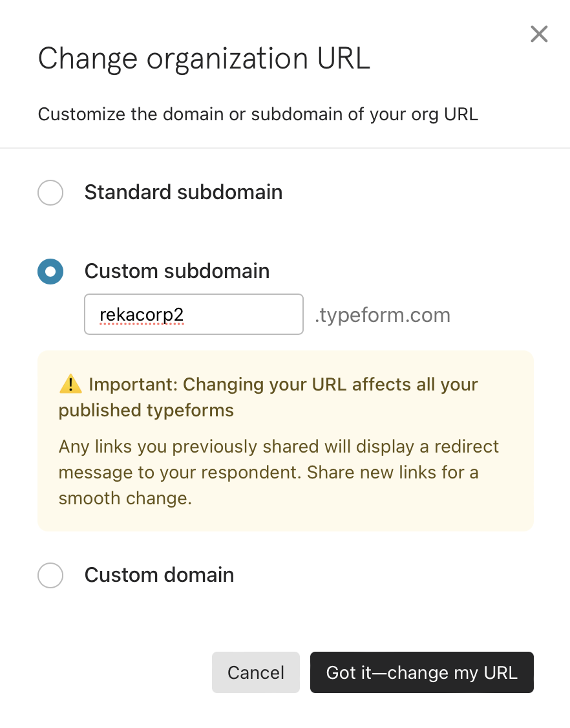
Task: Click the Customize the domain subtitle text
Action: [258, 114]
